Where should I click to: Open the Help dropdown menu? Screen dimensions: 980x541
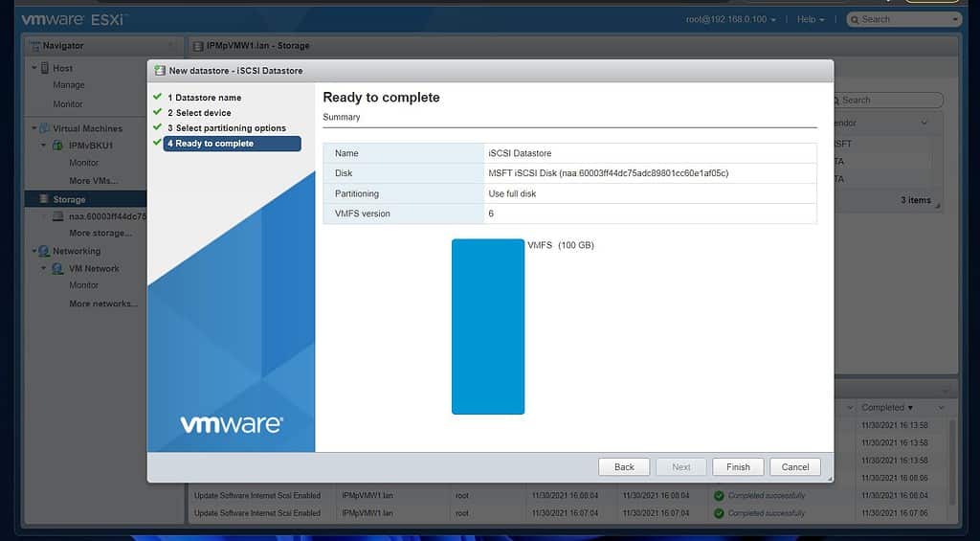coord(811,19)
